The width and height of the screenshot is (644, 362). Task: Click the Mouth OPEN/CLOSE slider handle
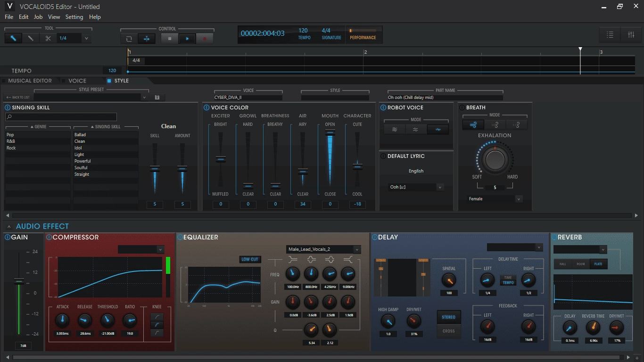pyautogui.click(x=330, y=132)
